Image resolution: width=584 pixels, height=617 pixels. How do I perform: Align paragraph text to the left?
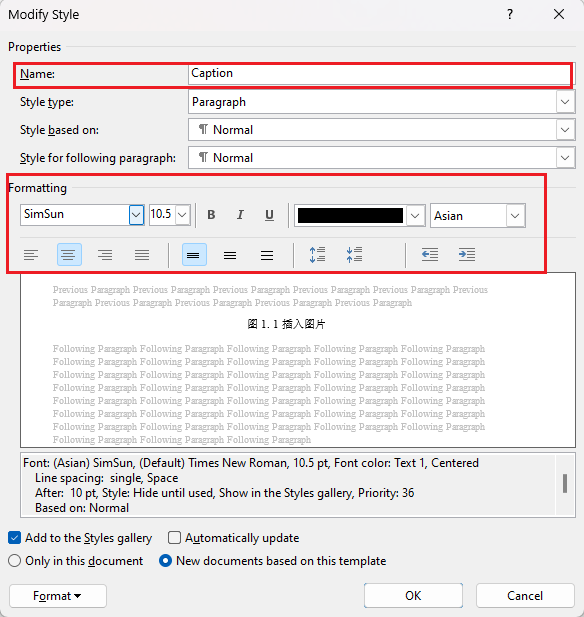pyautogui.click(x=31, y=255)
